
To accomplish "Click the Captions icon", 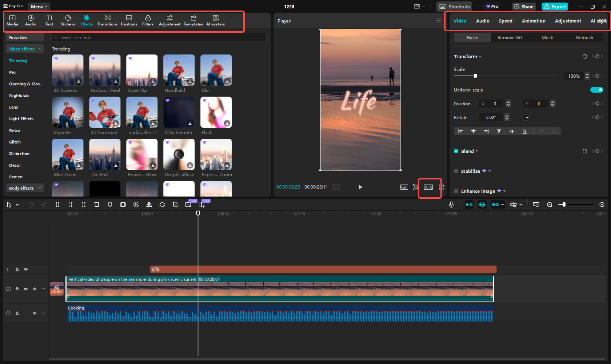I will point(129,20).
